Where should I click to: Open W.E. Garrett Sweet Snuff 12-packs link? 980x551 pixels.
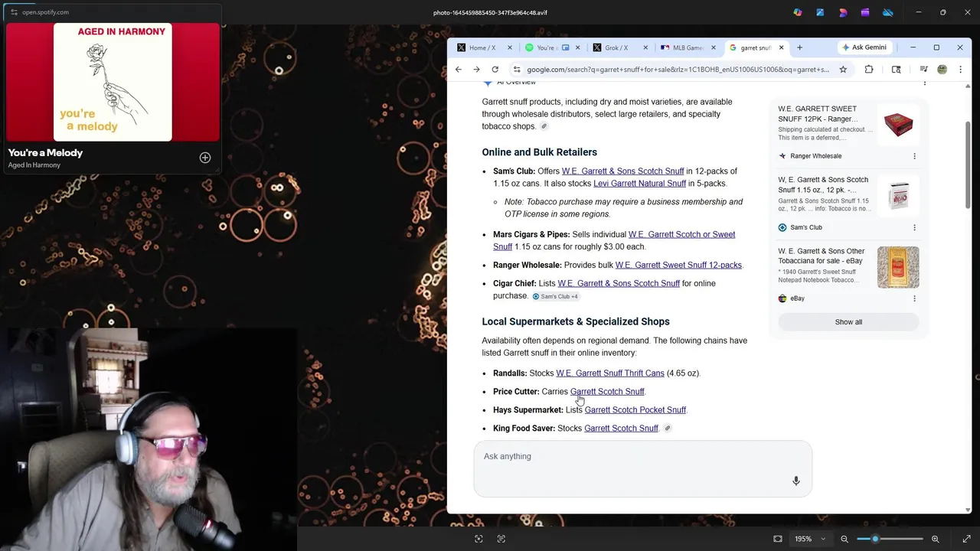point(678,266)
